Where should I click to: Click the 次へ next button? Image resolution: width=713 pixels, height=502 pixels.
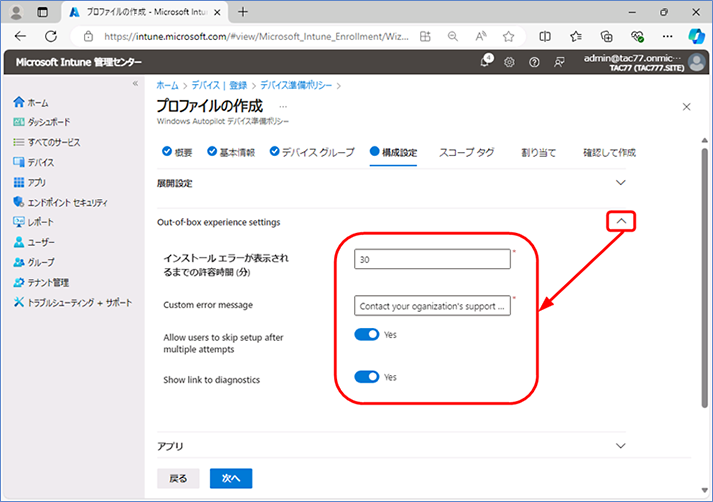(x=231, y=478)
